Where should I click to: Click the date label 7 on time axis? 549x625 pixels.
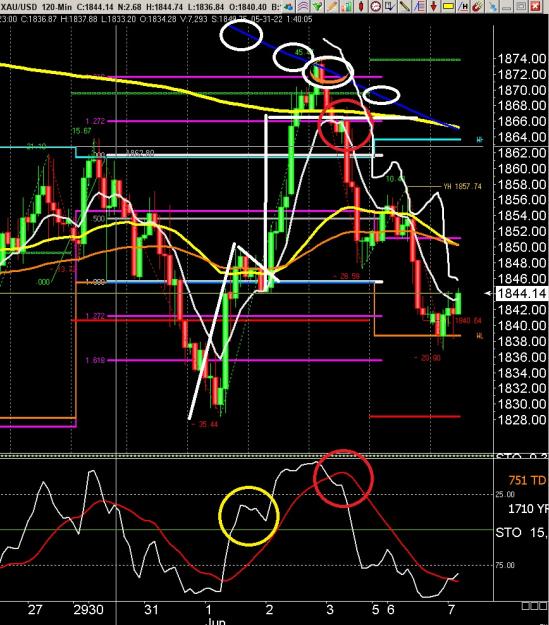(451, 610)
